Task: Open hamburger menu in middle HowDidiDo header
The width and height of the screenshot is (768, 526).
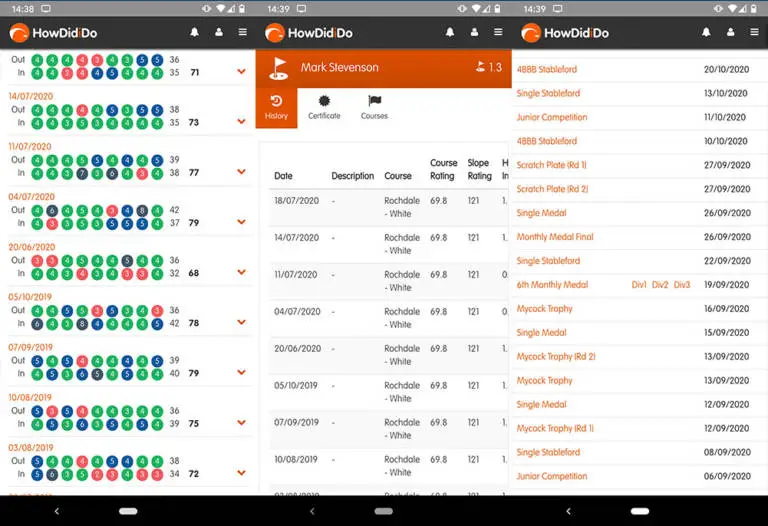Action: pos(498,32)
